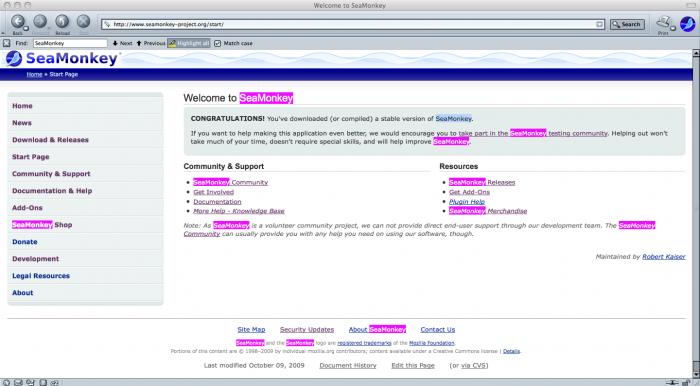Screen dimensions: 700x386
Task: Click the Get Involved link
Action: point(213,192)
